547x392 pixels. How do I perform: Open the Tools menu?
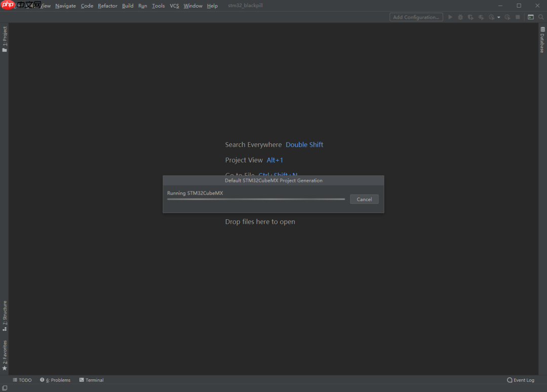[x=158, y=6]
